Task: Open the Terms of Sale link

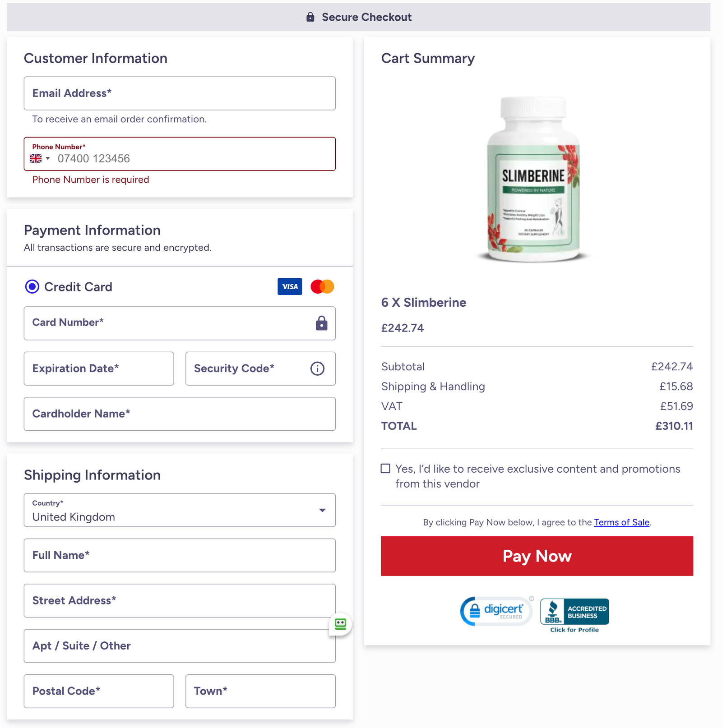Action: pyautogui.click(x=621, y=522)
